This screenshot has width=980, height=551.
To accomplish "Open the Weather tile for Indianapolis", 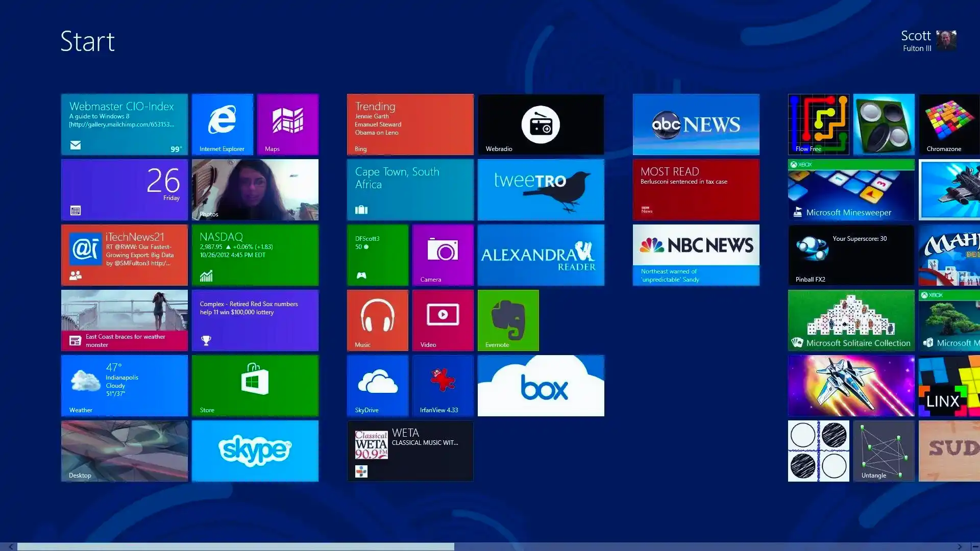I will pos(125,386).
